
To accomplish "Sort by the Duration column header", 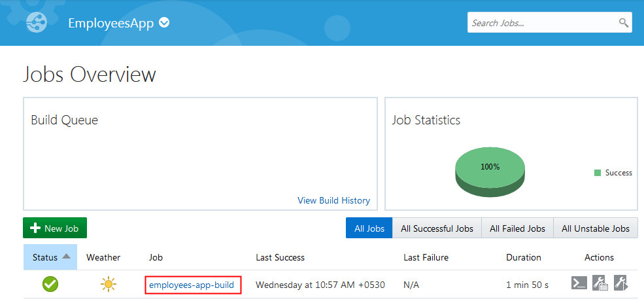I will pyautogui.click(x=524, y=257).
